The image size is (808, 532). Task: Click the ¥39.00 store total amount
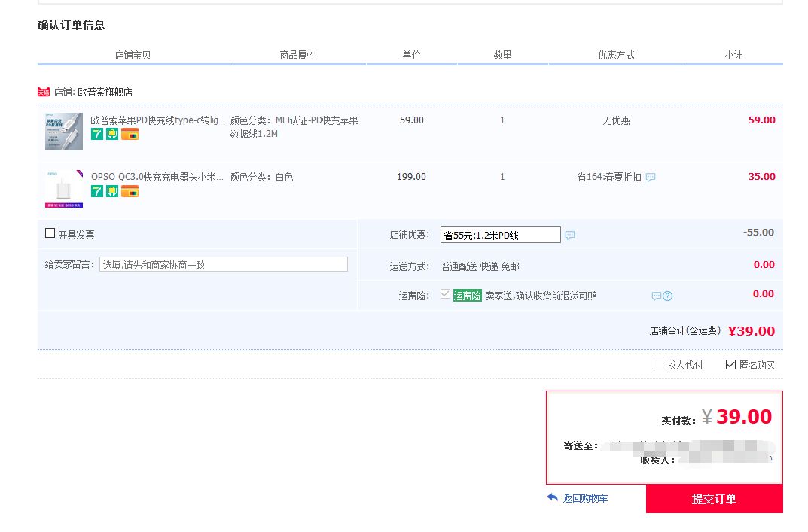point(752,330)
